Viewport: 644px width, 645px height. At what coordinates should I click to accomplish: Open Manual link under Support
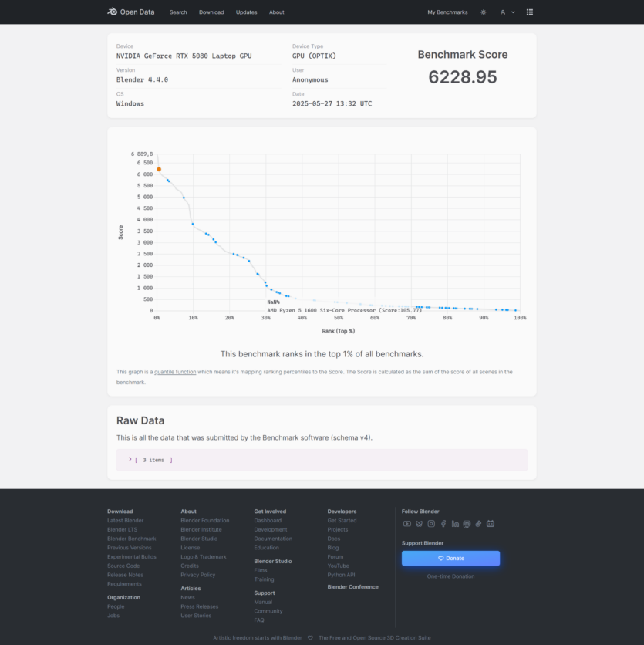click(263, 602)
